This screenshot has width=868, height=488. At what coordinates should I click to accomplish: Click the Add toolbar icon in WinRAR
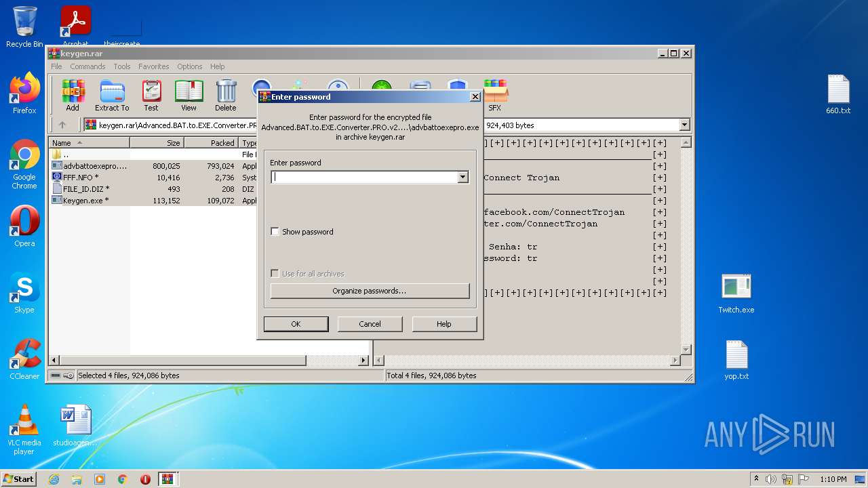73,95
